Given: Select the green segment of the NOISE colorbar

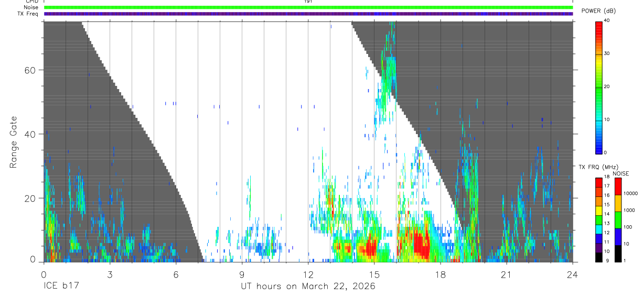Looking at the screenshot, I should [617, 220].
